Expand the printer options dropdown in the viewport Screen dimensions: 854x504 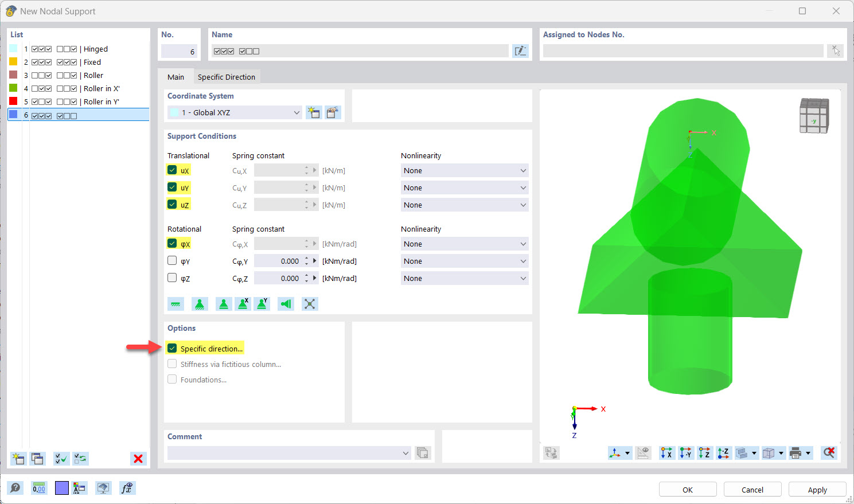tap(808, 452)
